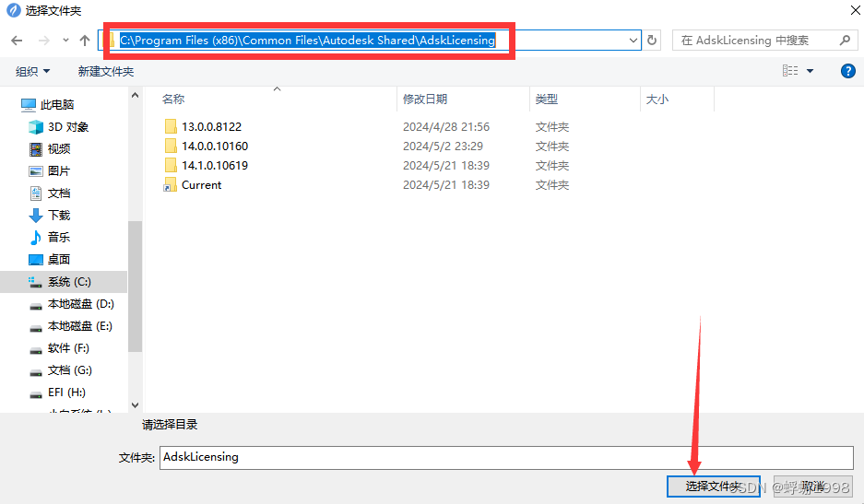Go up one folder level

(84, 41)
